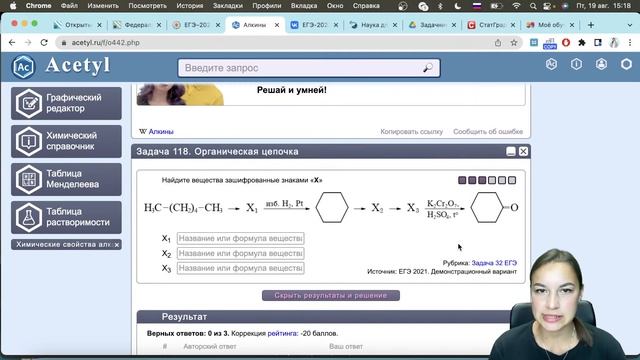The image size is (640, 360).
Task: Click the red Opera-like extension icon
Action: pos(566,42)
